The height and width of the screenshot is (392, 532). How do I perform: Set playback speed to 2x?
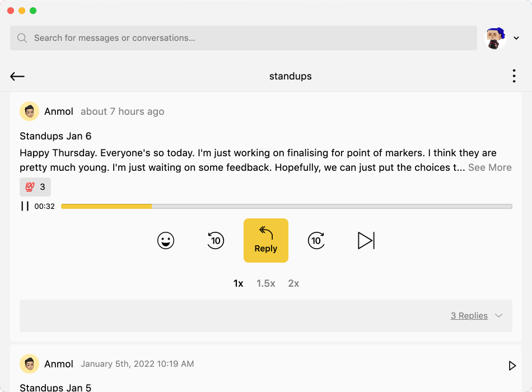click(293, 283)
